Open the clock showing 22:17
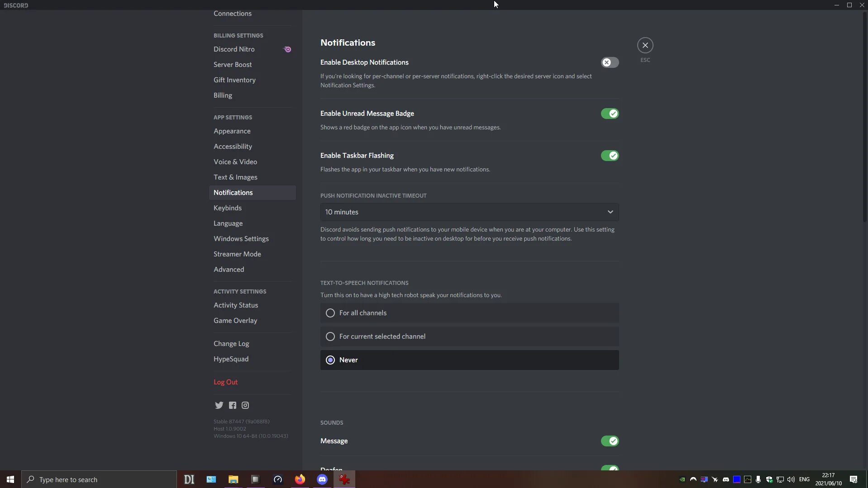The image size is (868, 488). (x=828, y=479)
